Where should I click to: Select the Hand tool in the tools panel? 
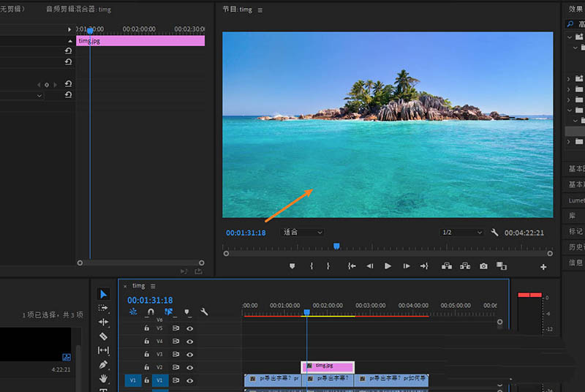[103, 378]
